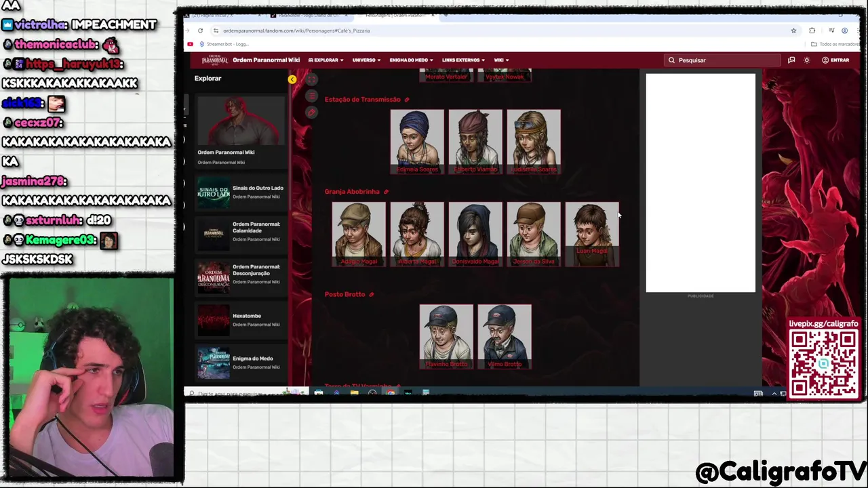Open Alberta Magal character portrait
Screen dimensions: 868x488
pos(417,234)
